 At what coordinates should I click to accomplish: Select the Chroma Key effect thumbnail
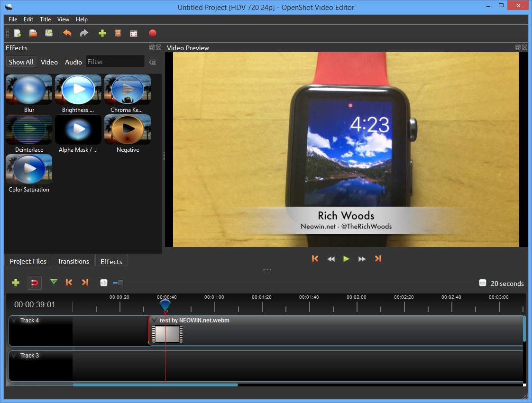coord(128,90)
